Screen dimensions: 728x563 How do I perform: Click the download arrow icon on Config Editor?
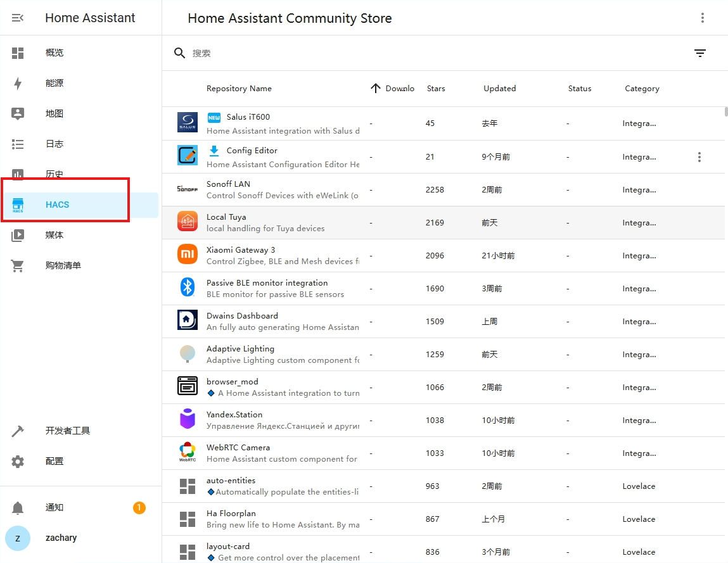214,151
